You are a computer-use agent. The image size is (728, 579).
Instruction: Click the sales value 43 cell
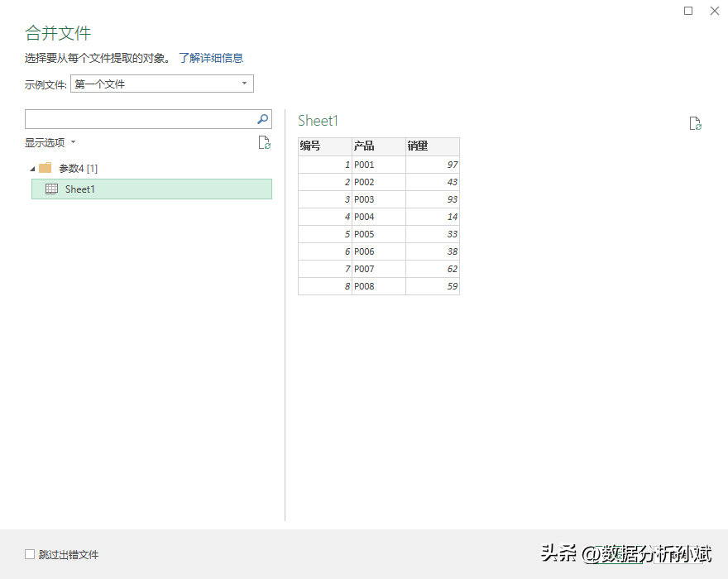tap(433, 182)
